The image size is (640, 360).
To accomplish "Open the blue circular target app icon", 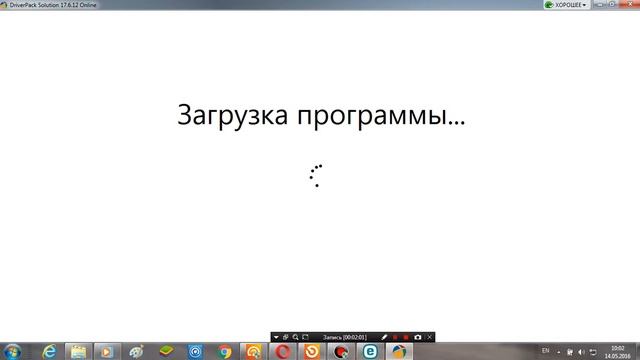I will coord(195,351).
